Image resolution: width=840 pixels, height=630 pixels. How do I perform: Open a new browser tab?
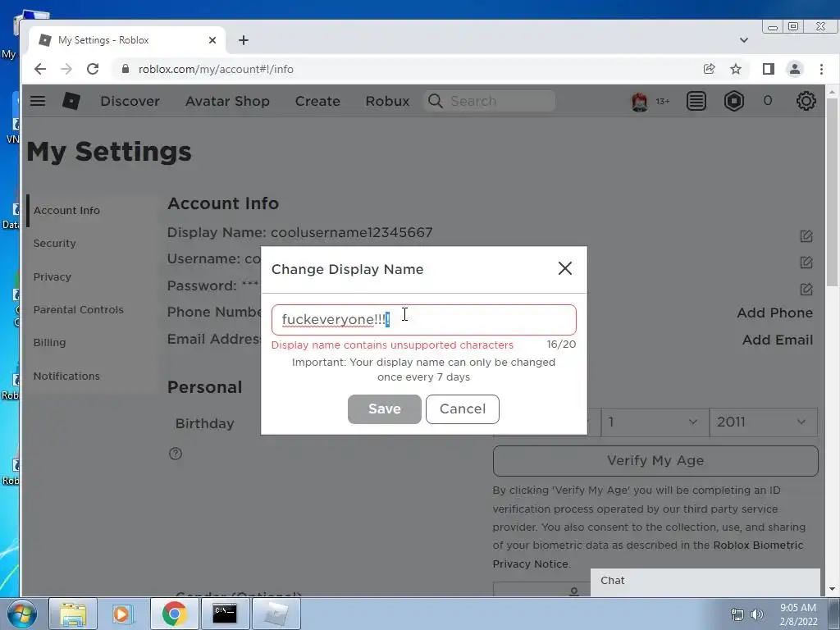point(243,40)
